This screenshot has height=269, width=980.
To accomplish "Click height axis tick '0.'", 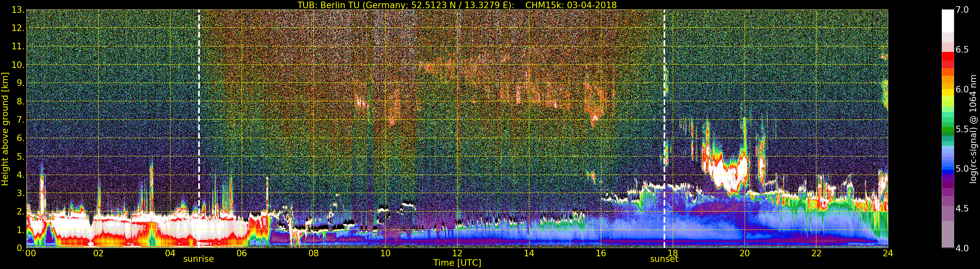I will pyautogui.click(x=21, y=248).
